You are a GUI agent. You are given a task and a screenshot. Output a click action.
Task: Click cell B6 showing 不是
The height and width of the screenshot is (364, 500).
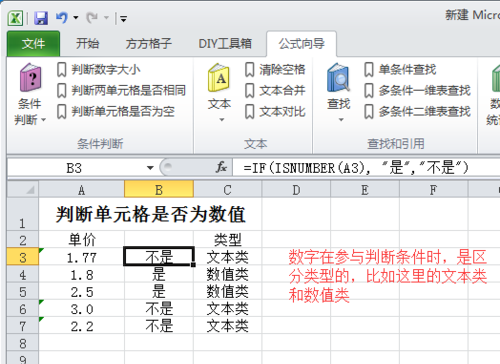(159, 309)
